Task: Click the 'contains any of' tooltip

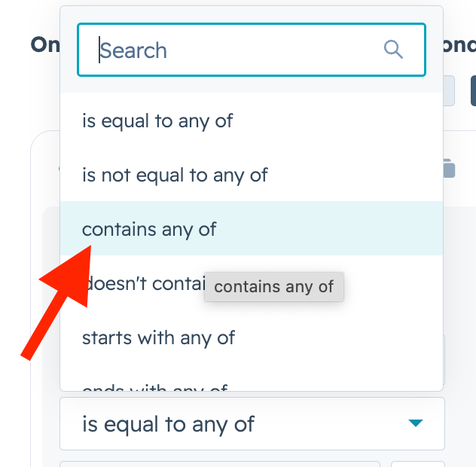Action: coord(274,287)
